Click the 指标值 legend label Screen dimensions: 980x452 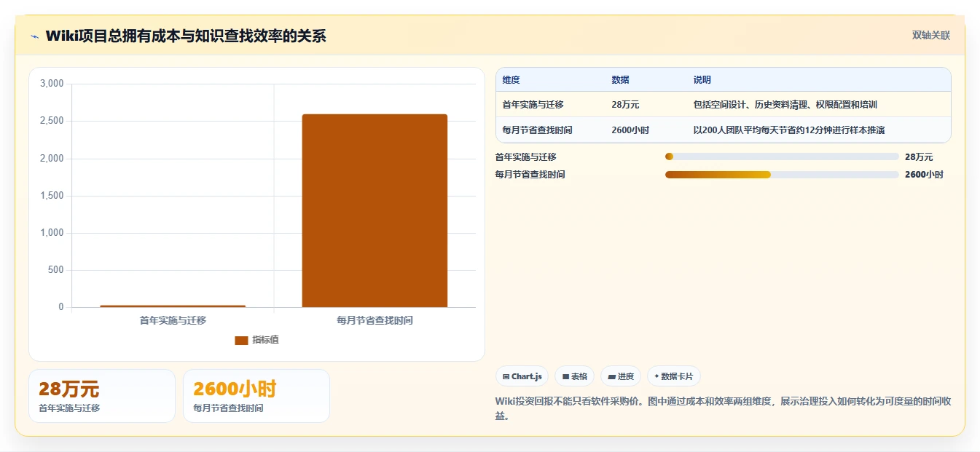pos(265,340)
